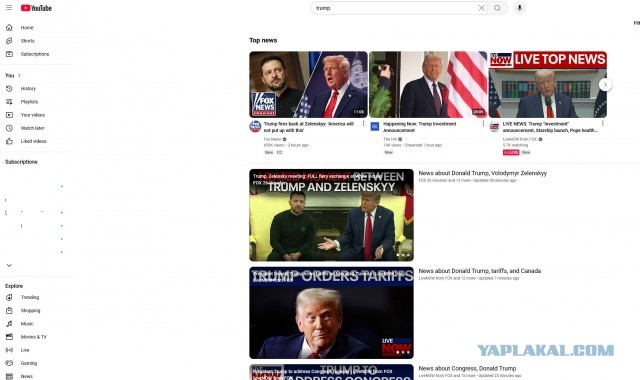Click the Gaming controller icon
This screenshot has height=380, width=640.
pos(9,363)
